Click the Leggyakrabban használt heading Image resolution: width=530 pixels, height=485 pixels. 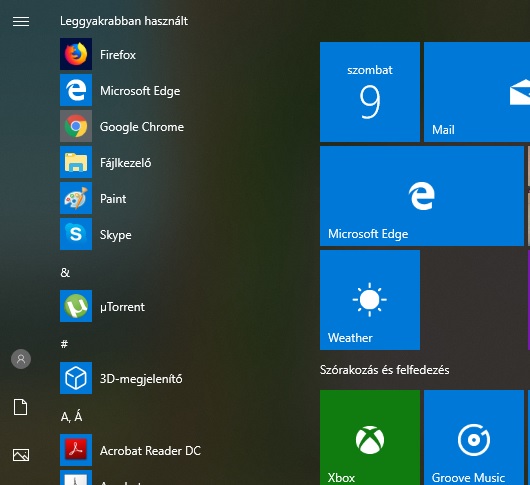[x=124, y=21]
